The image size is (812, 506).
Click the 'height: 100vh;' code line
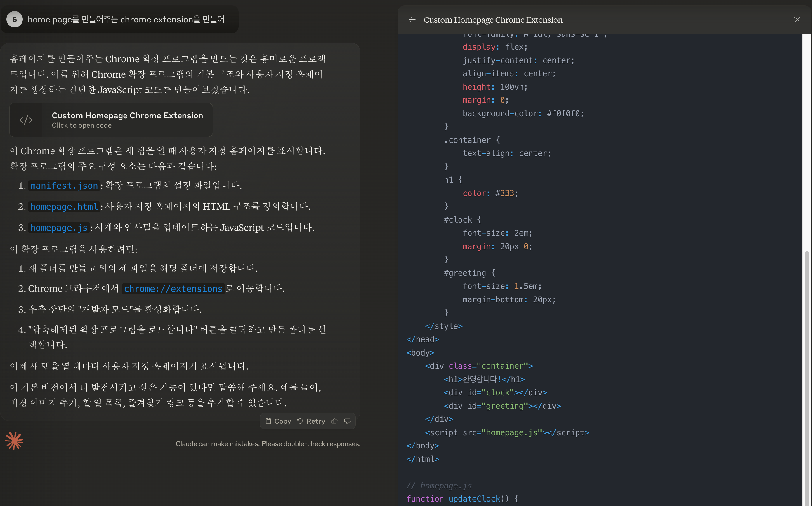(495, 87)
